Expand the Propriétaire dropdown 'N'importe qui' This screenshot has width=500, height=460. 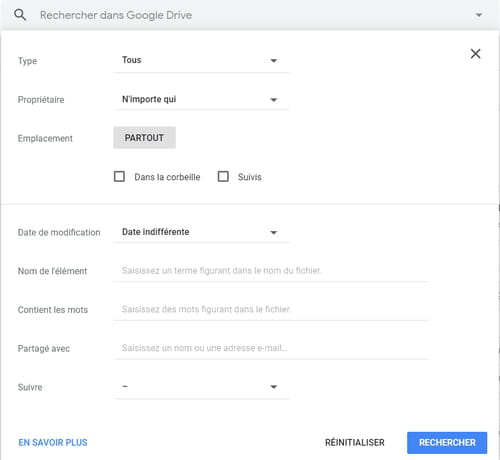[x=201, y=99]
